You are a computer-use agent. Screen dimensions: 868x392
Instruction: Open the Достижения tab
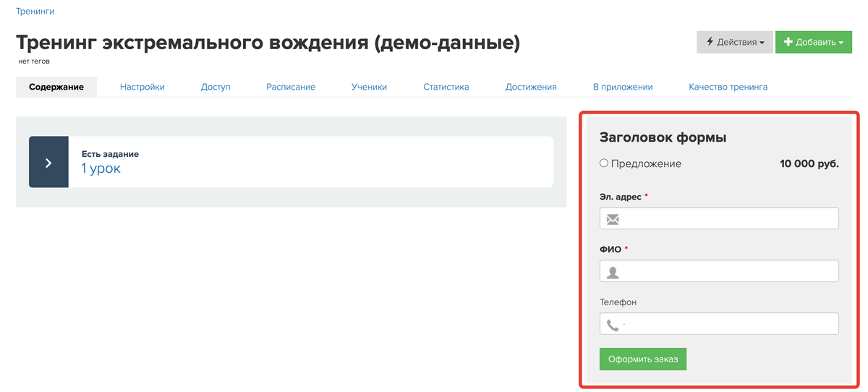(x=531, y=87)
